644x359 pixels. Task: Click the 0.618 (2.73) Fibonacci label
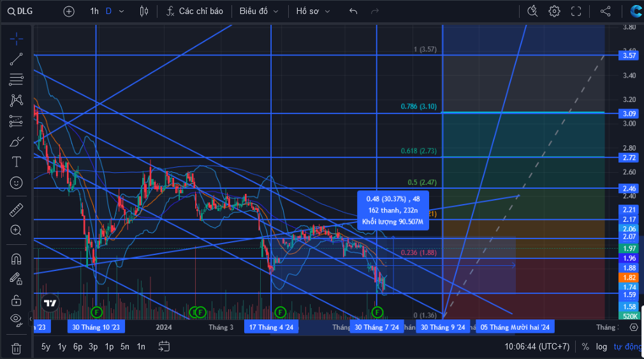(x=418, y=150)
